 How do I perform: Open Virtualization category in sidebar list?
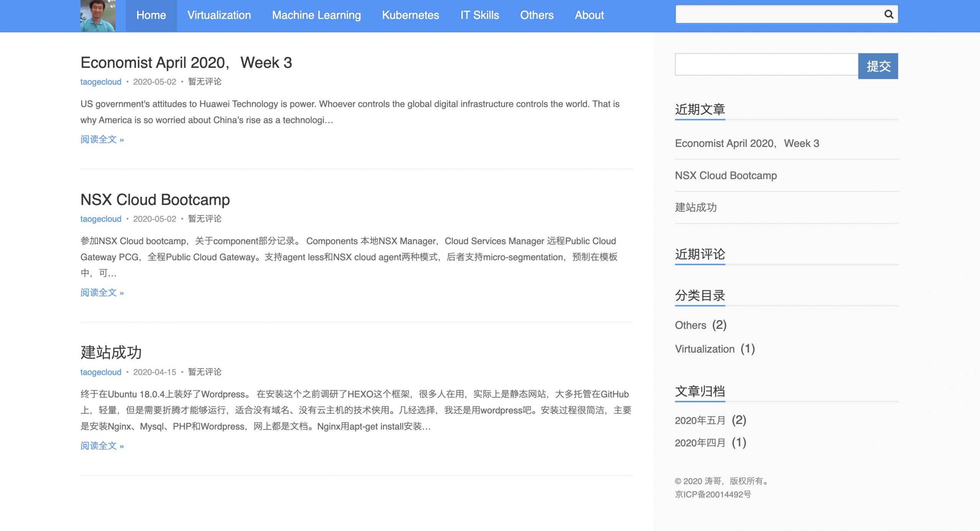point(704,349)
